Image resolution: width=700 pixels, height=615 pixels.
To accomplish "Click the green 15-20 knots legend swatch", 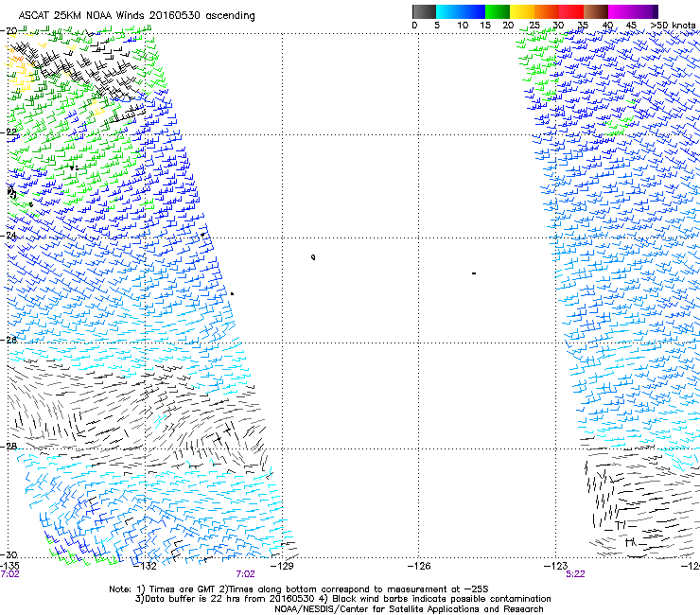I will pos(498,11).
